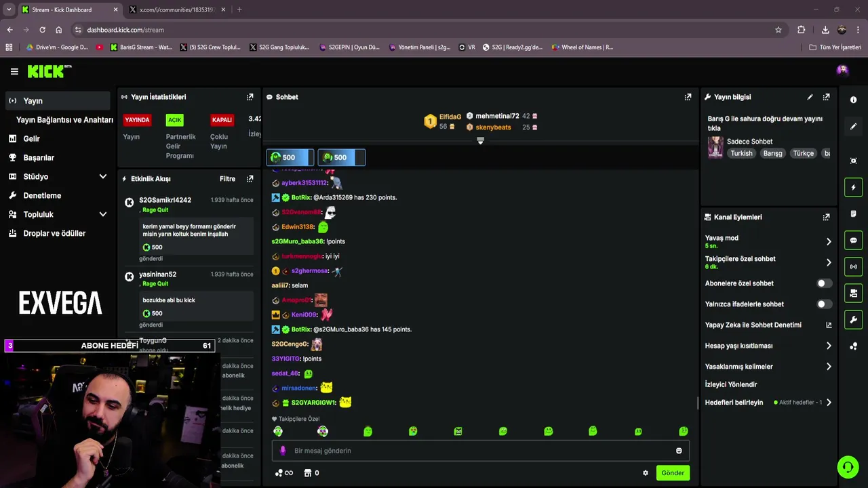The width and height of the screenshot is (868, 488).
Task: Click the channel points icon in right sidebar
Action: click(x=853, y=346)
